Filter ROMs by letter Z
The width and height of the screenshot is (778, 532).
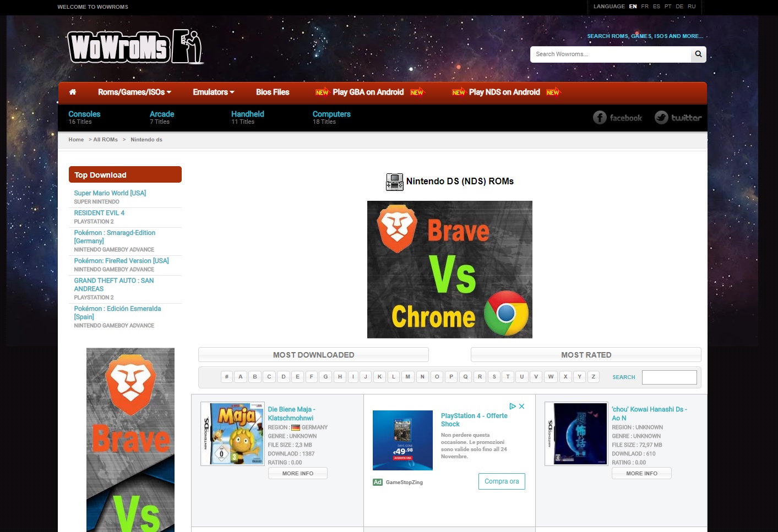[593, 377]
